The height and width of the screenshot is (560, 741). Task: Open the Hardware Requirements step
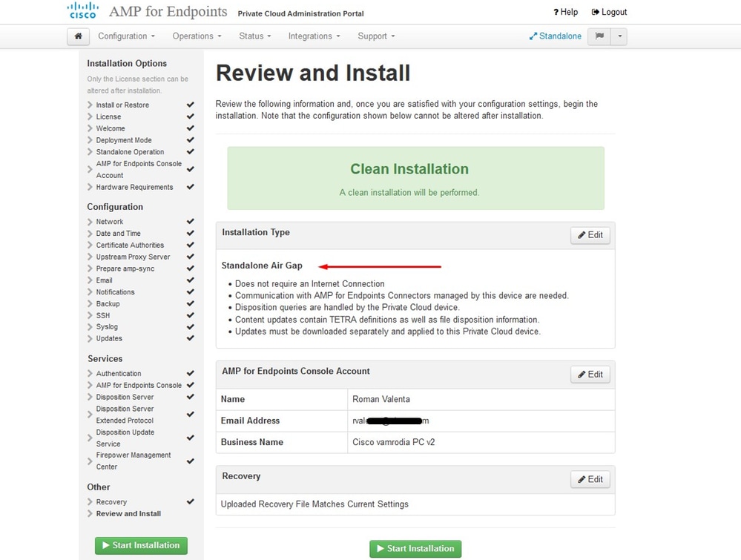tap(135, 187)
